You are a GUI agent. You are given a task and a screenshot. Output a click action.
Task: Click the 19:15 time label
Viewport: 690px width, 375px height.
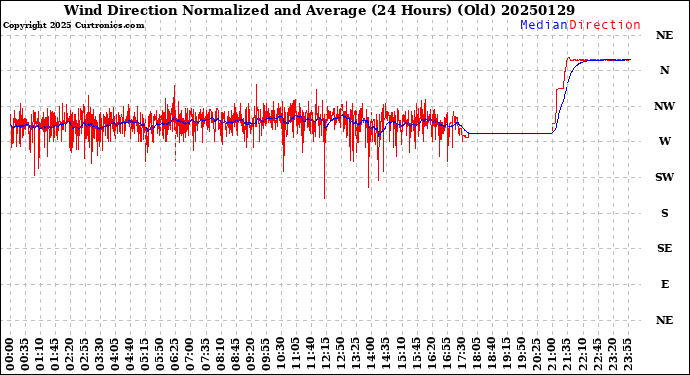pos(506,355)
